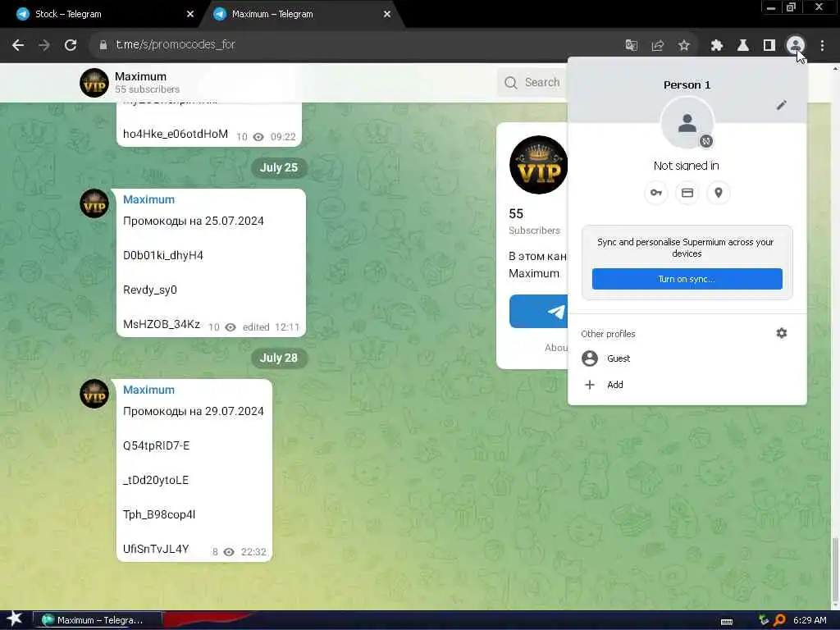The width and height of the screenshot is (840, 630).
Task: Click the taskbar keyboard tray icon
Action: click(727, 622)
